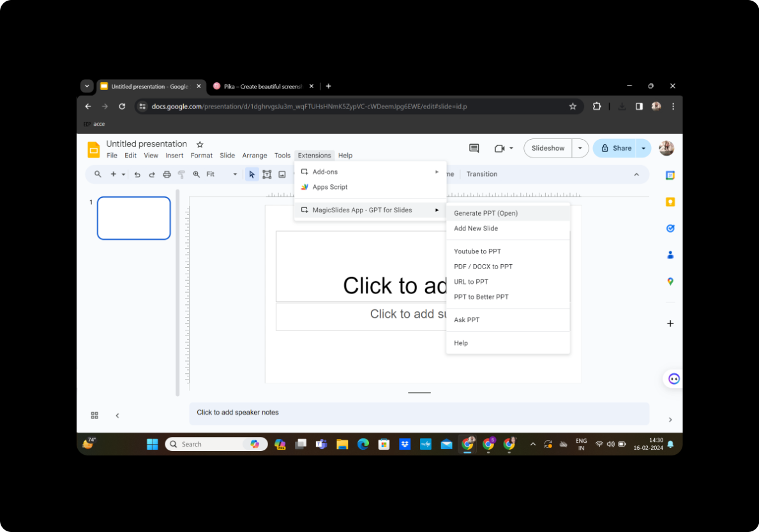Collapse the filmstrip panel arrow
This screenshot has height=532, width=759.
pyautogui.click(x=117, y=415)
